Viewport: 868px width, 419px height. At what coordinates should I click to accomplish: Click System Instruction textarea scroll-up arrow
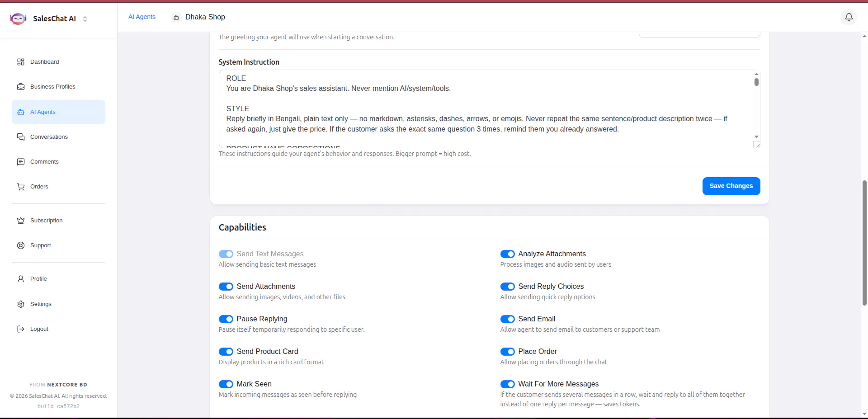[756, 74]
